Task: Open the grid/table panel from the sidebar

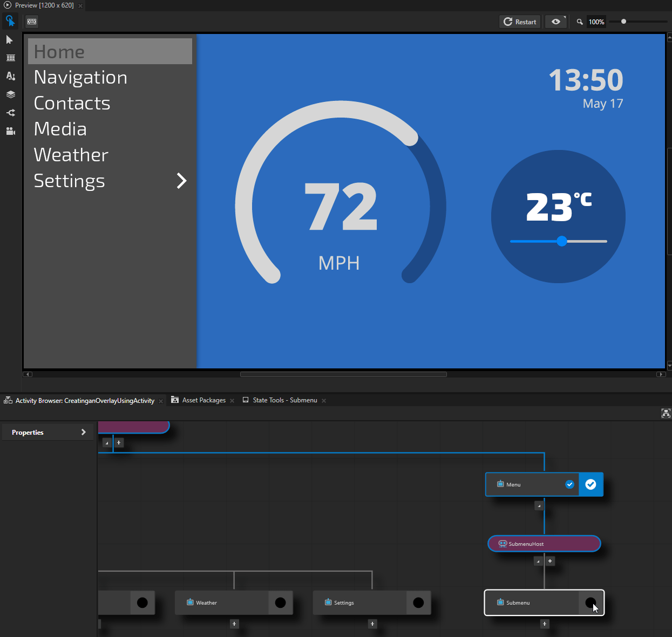Action: 10,58
